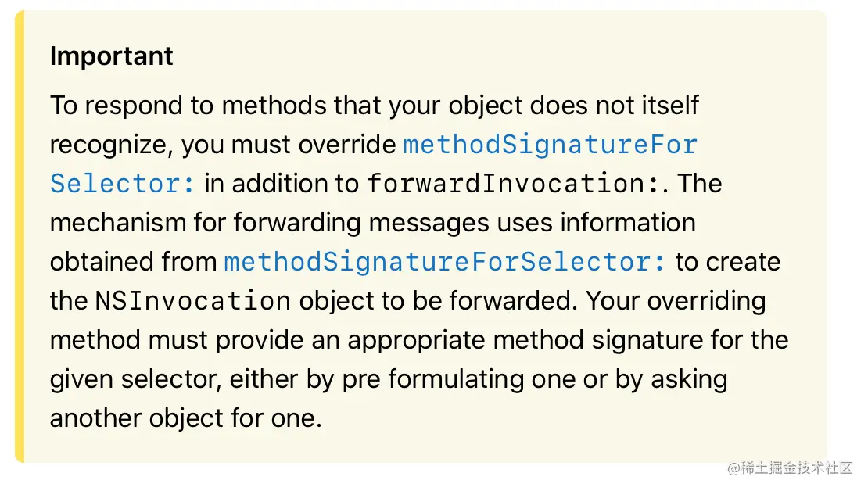Screen dimensions: 868x491
Task: Click the word "appropriate" in the paragraph
Action: (416, 341)
